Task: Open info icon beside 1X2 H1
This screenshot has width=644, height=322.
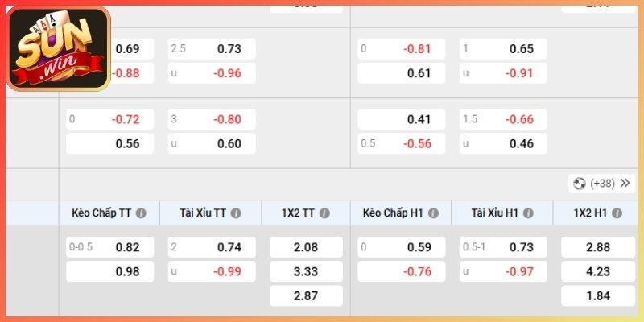Action: coord(617,213)
